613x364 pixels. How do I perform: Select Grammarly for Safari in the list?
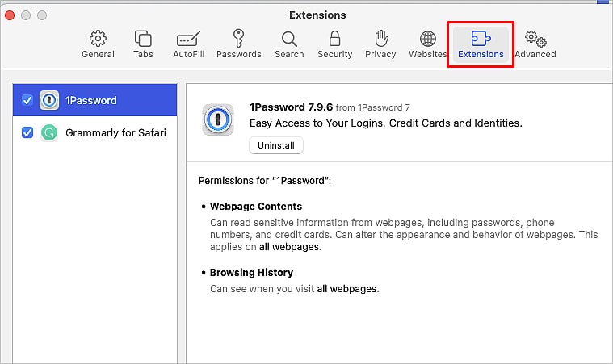coord(95,132)
